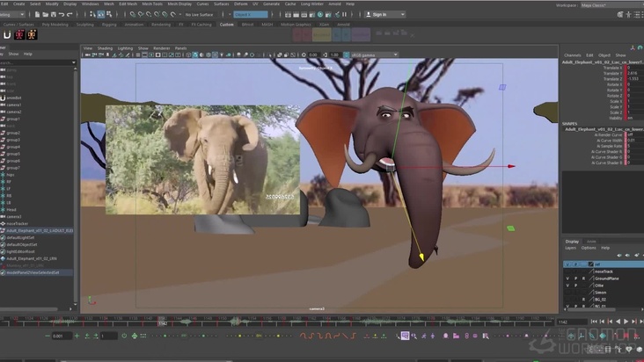Click the Open Scene folder icon

coord(45,14)
